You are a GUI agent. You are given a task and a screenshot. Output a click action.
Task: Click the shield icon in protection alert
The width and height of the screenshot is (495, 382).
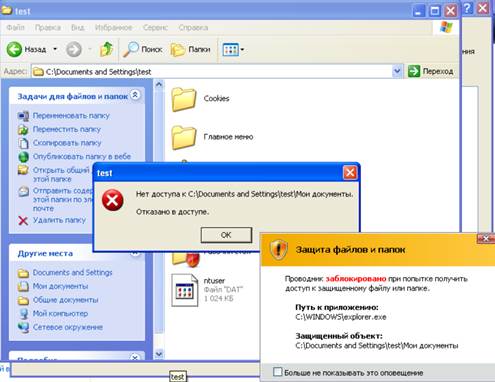[x=279, y=249]
